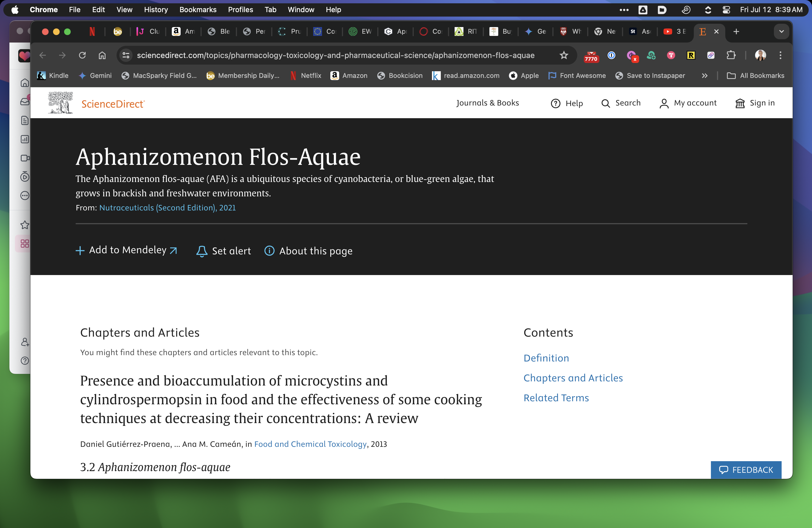The image size is (812, 528).
Task: Expand the hidden bookmarks chevron
Action: tap(705, 76)
